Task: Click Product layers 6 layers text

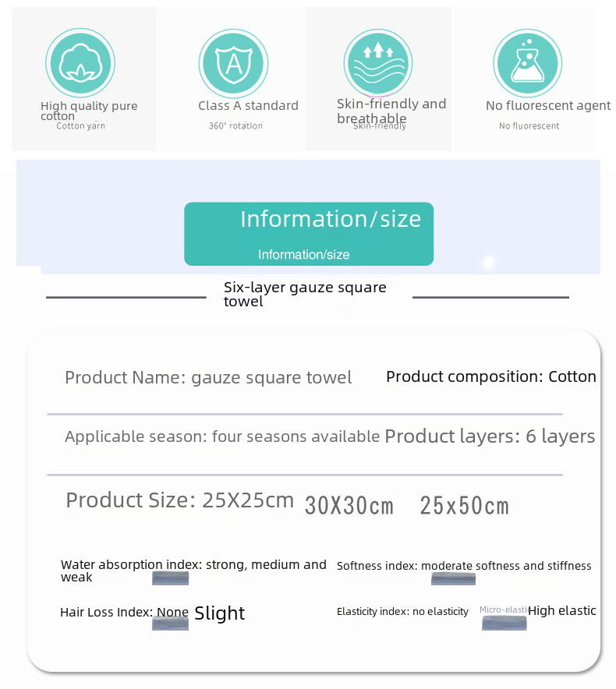Action: (490, 436)
